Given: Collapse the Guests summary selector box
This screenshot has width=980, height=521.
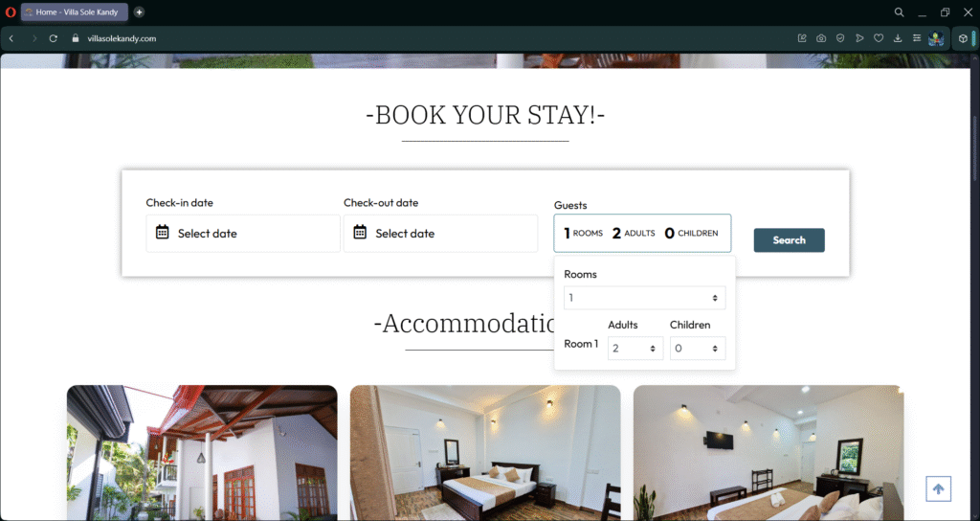Looking at the screenshot, I should (642, 234).
